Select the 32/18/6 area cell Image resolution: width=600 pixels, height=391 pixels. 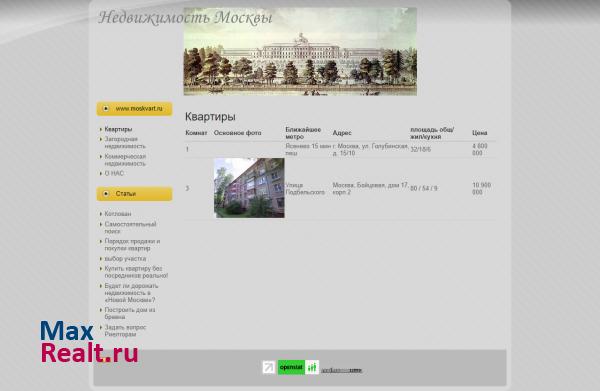pyautogui.click(x=421, y=150)
